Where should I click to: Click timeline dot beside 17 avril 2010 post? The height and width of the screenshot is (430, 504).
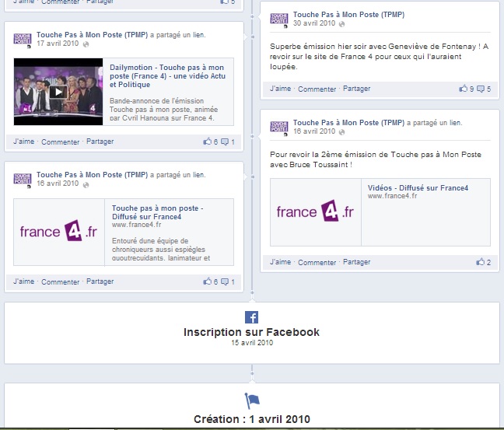pyautogui.click(x=253, y=37)
